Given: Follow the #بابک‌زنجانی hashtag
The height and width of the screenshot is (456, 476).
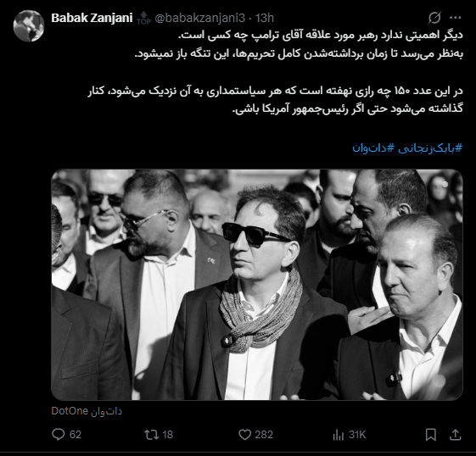Looking at the screenshot, I should click(x=430, y=148).
